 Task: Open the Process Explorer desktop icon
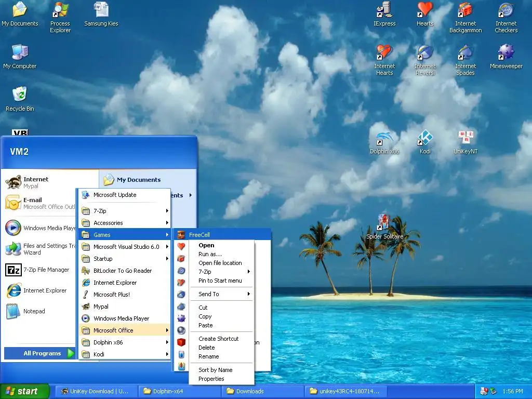coord(60,18)
